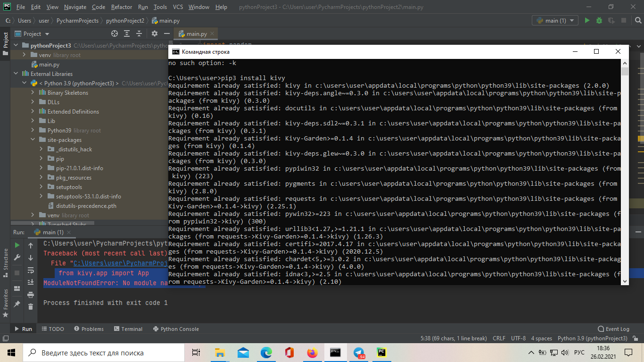This screenshot has height=362, width=644.
Task: Click the Command Prompt taskbar icon
Action: click(x=336, y=353)
